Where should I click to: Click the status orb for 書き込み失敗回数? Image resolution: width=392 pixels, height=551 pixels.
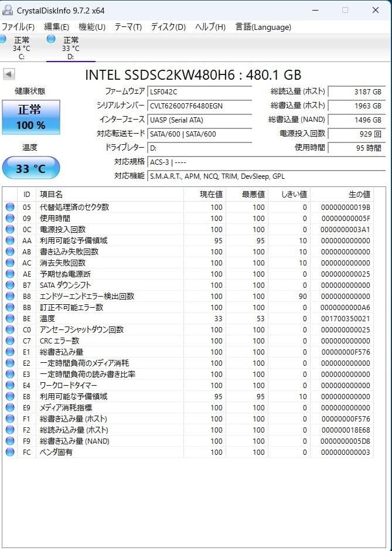coord(10,251)
